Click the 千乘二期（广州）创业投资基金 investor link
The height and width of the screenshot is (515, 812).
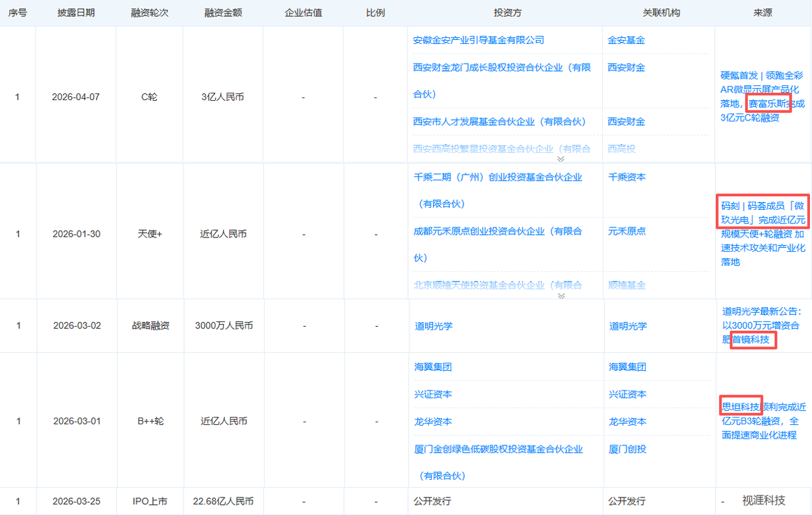pos(497,177)
